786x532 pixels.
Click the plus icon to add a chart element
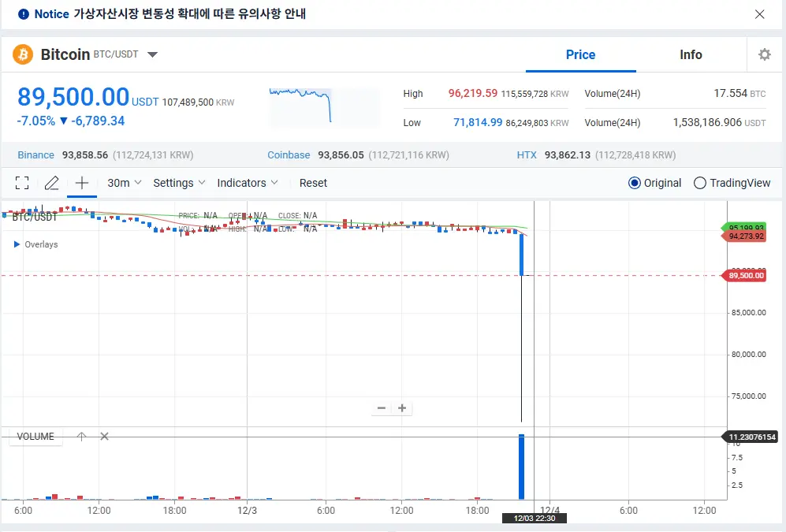(82, 182)
